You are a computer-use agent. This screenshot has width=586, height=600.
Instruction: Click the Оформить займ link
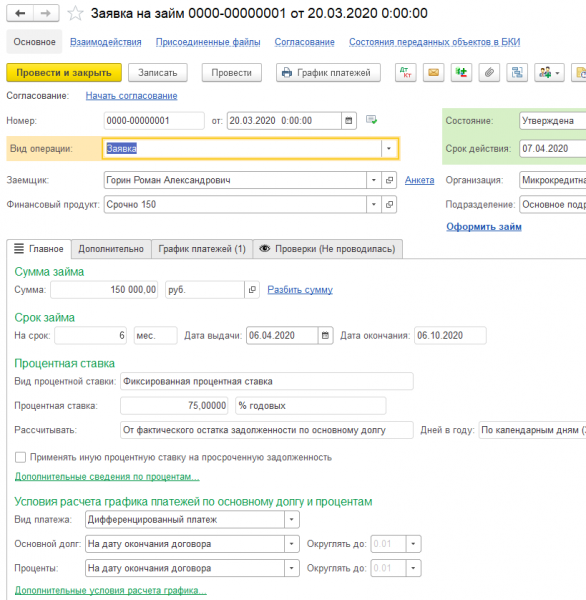click(484, 227)
